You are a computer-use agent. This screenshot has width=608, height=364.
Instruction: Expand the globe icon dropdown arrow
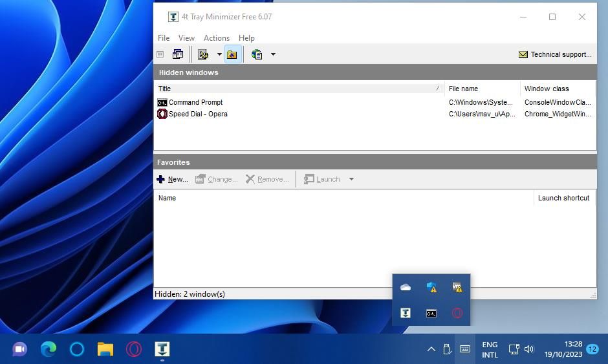(273, 55)
